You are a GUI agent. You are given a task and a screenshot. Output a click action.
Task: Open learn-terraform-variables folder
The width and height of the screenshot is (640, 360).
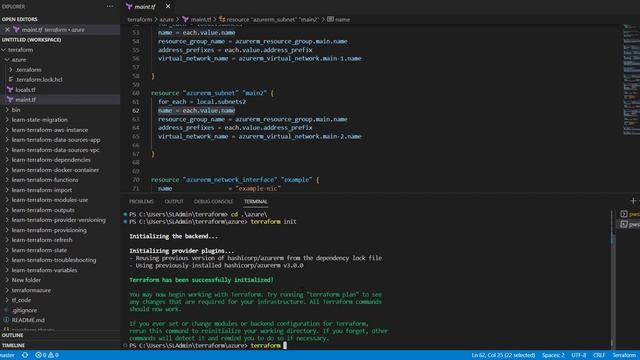pos(44,270)
